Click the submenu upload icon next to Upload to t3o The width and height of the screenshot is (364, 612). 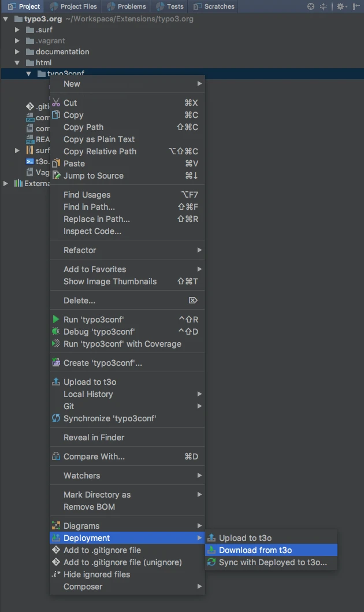pos(211,538)
